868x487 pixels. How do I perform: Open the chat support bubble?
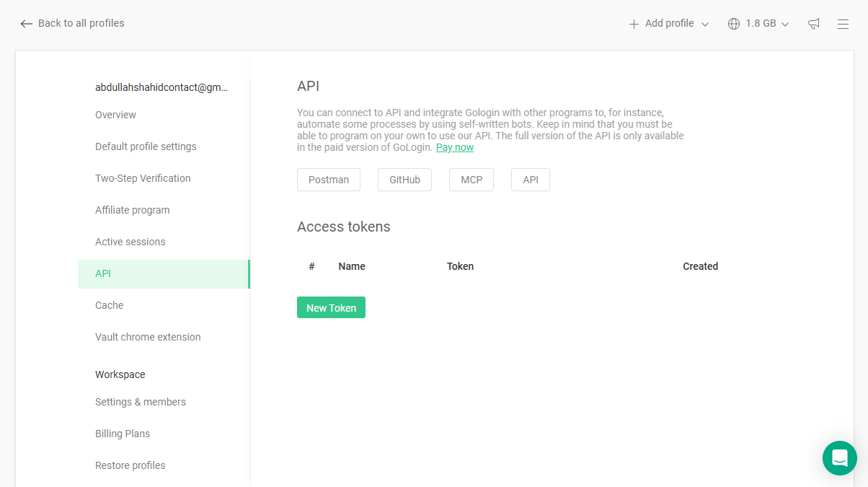[839, 458]
